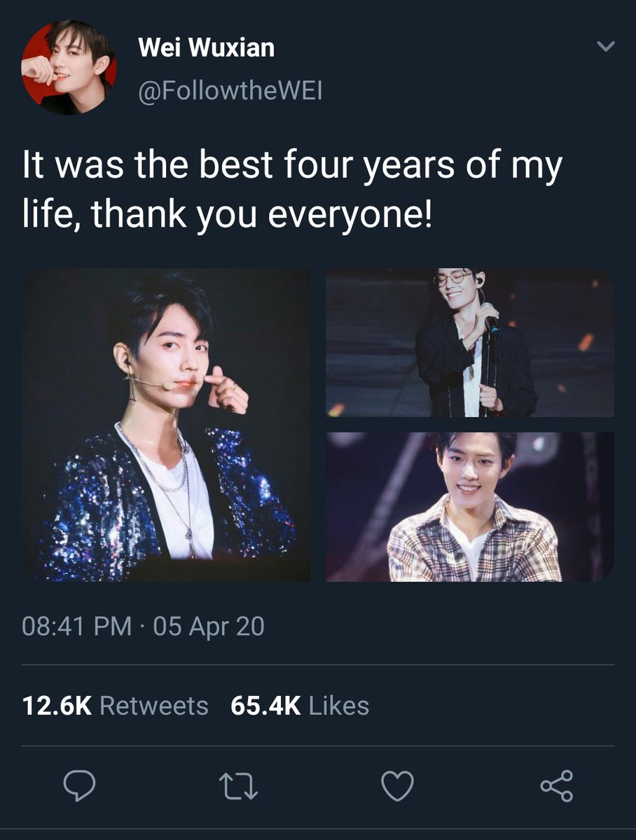The width and height of the screenshot is (636, 840).
Task: Tap the 12.6K retweet count number
Action: (57, 706)
